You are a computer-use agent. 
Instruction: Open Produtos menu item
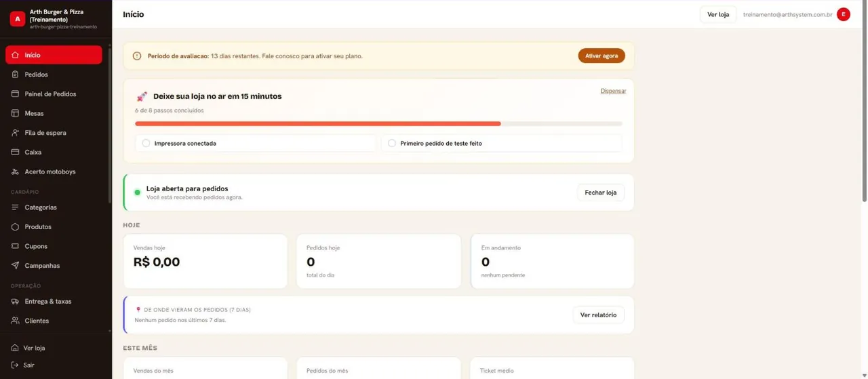(54, 226)
